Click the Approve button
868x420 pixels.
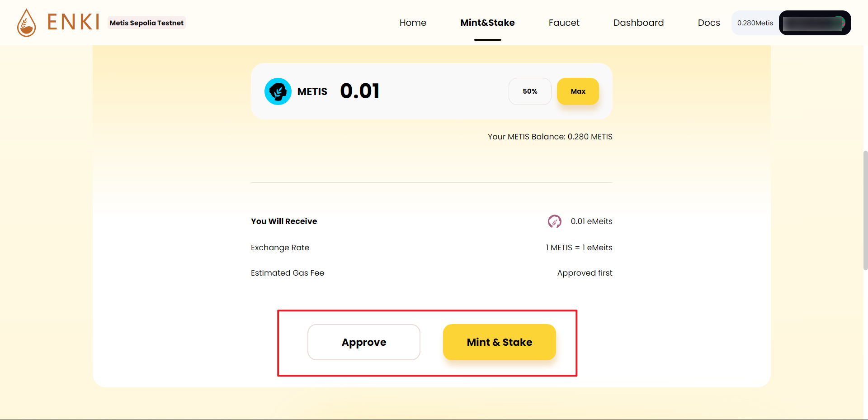pos(364,342)
